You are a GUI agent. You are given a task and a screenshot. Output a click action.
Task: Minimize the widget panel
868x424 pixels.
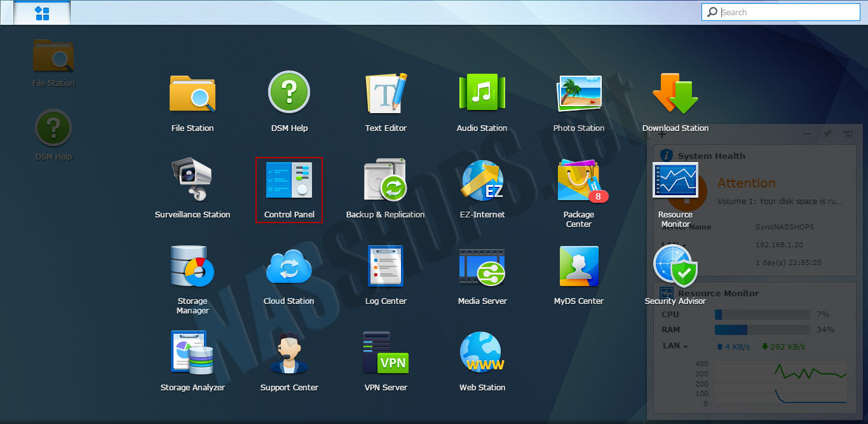pyautogui.click(x=807, y=134)
